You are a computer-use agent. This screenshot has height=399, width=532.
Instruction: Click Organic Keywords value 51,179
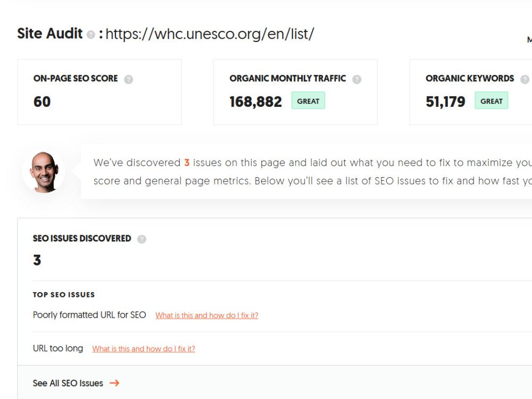coord(445,102)
